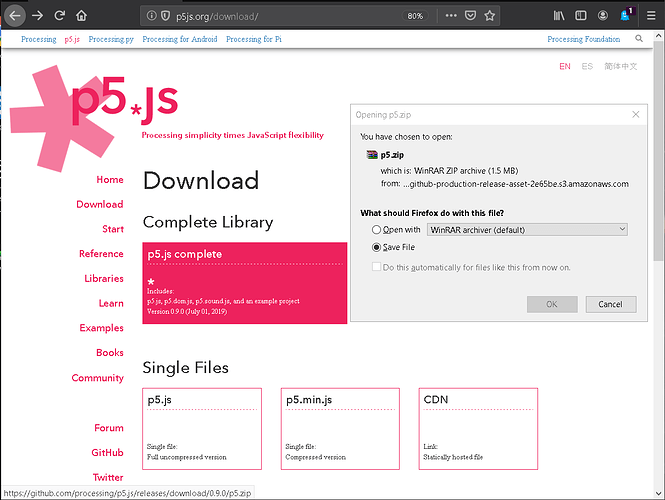This screenshot has width=665, height=500.
Task: Open the CDN statically hosted file card
Action: tap(478, 429)
